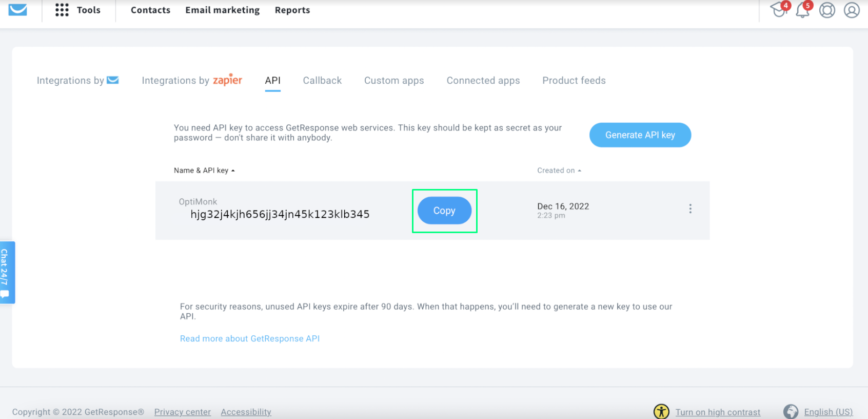Click the globe language icon
Screen dimensions: 868x419
791,411
